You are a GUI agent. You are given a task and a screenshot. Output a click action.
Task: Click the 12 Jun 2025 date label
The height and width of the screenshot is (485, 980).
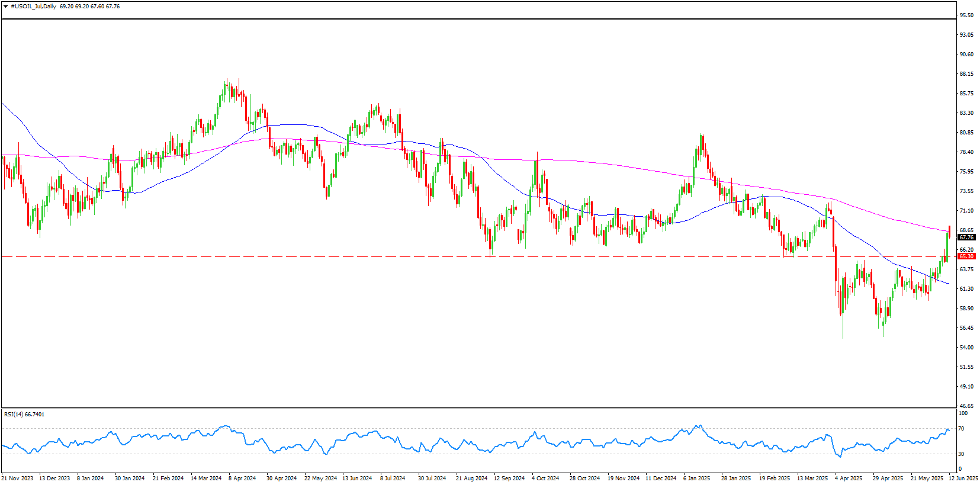click(x=963, y=478)
